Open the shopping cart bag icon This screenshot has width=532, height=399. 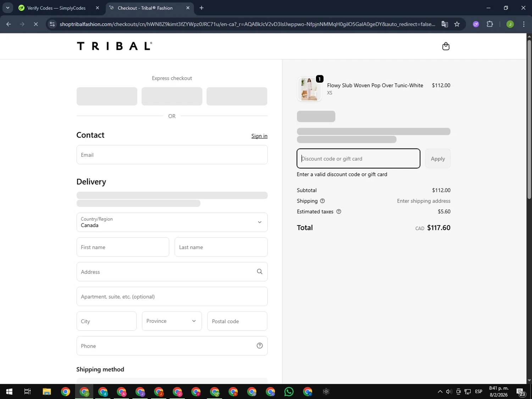446,46
